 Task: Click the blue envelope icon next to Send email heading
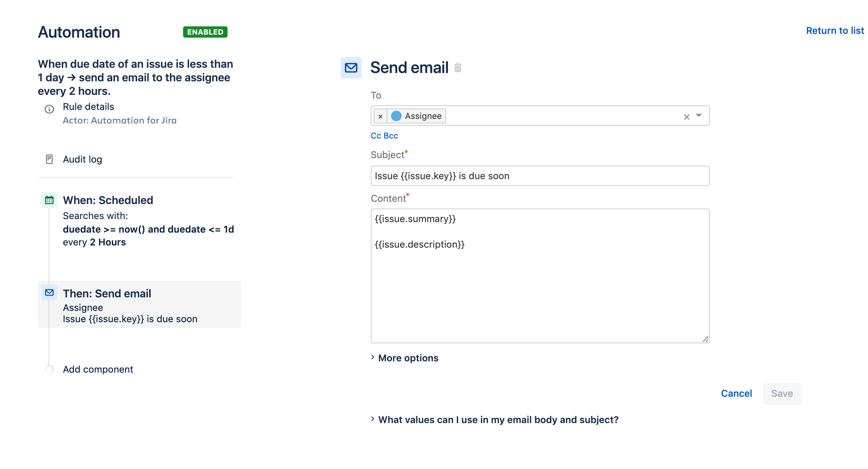click(x=350, y=68)
